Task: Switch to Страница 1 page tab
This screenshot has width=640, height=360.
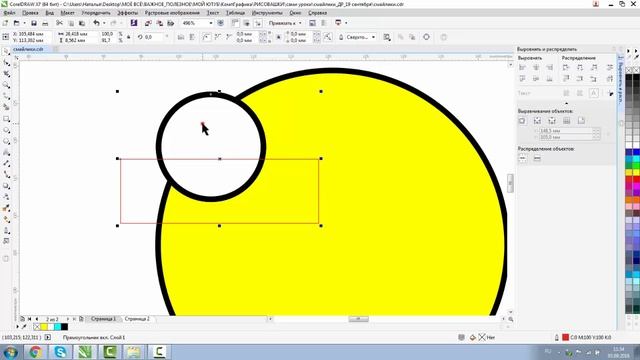Action: pyautogui.click(x=103, y=319)
